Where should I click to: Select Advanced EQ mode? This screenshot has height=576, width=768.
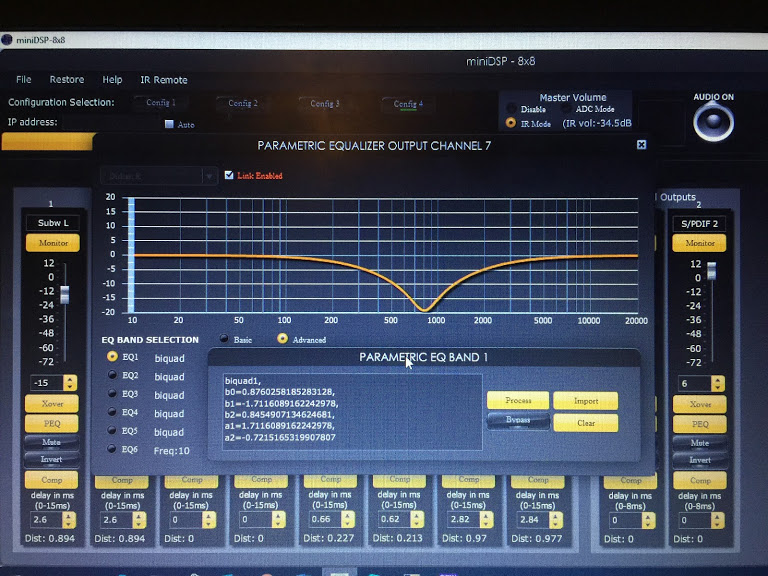[282, 338]
